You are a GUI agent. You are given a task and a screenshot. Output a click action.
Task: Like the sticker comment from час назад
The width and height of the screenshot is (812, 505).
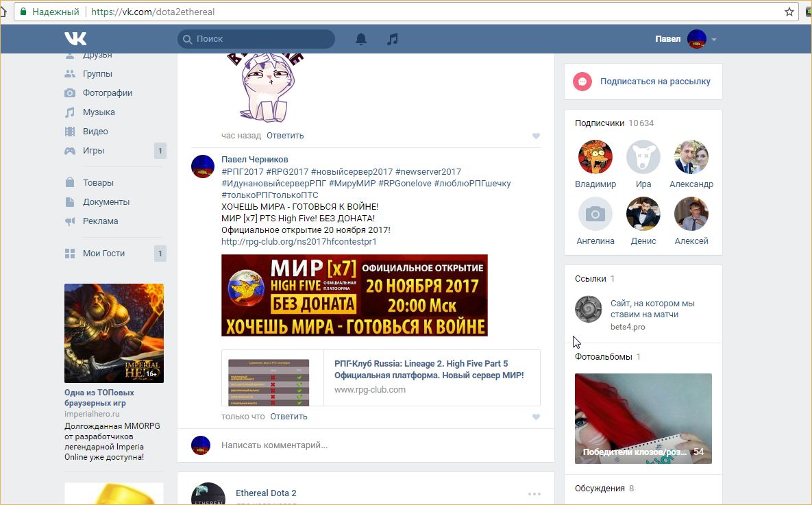tap(536, 136)
